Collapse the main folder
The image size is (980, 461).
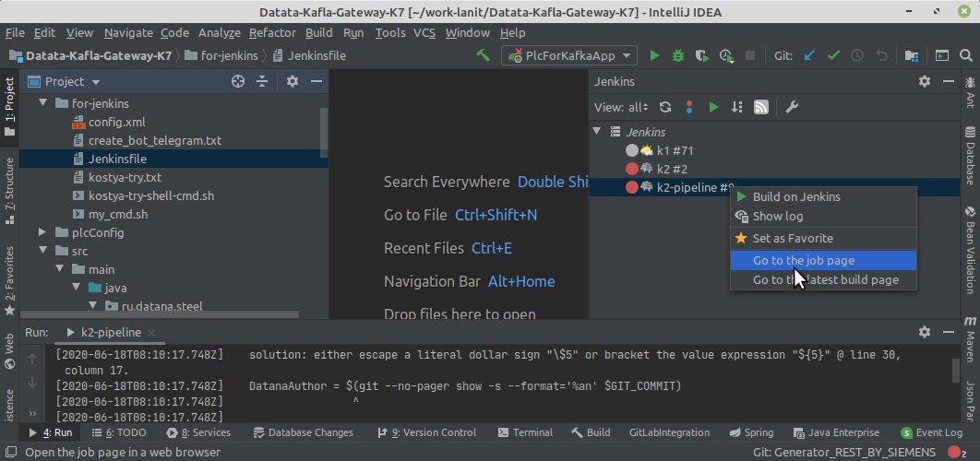[59, 269]
